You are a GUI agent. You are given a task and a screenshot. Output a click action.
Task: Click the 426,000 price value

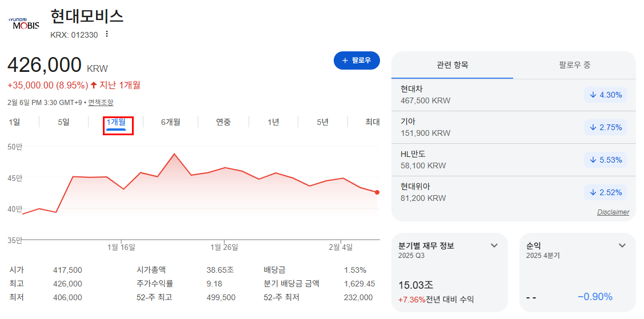45,65
